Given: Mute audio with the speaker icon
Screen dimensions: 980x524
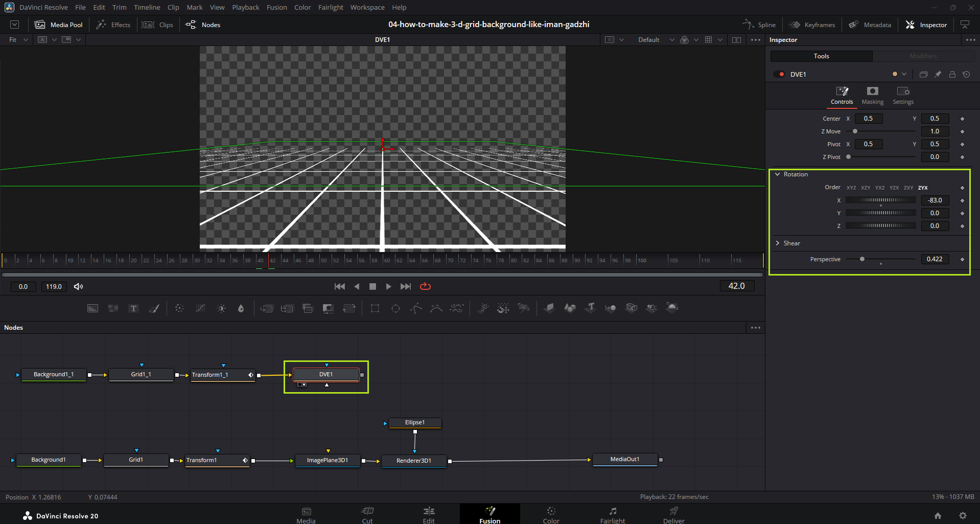Looking at the screenshot, I should pos(78,287).
